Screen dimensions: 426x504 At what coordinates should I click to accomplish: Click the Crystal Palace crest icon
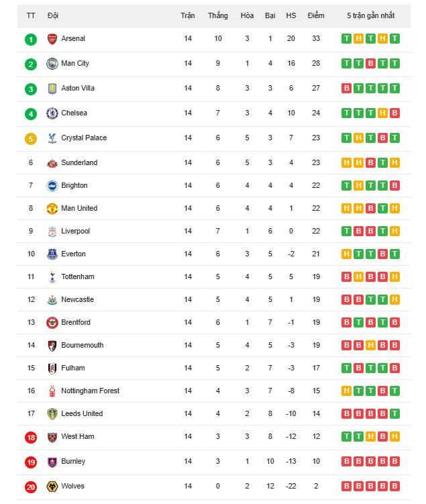[52, 138]
